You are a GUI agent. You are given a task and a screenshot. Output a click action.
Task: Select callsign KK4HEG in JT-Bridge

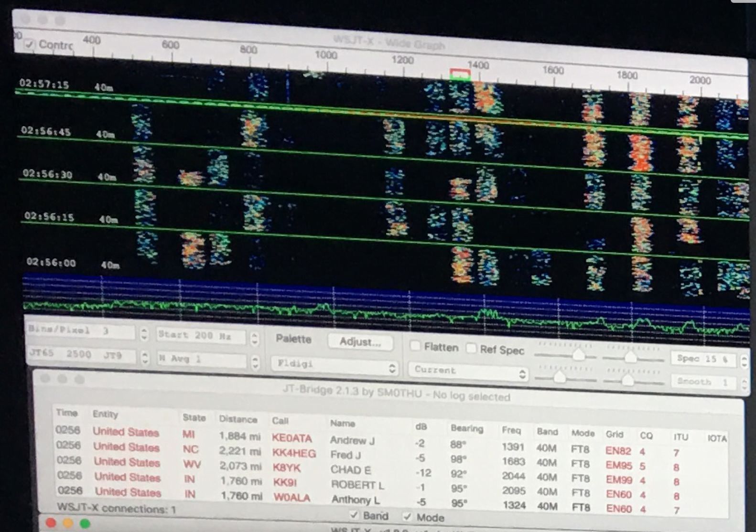click(x=294, y=453)
